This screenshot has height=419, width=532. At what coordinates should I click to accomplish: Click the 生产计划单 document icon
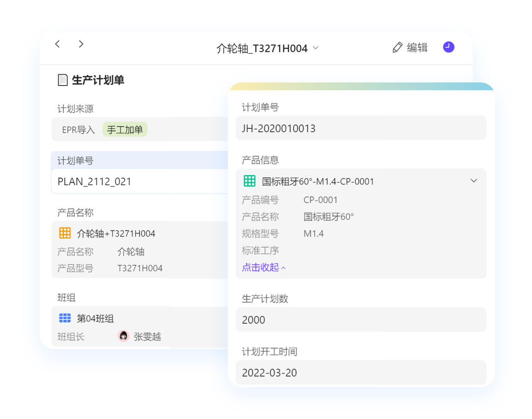[x=63, y=80]
